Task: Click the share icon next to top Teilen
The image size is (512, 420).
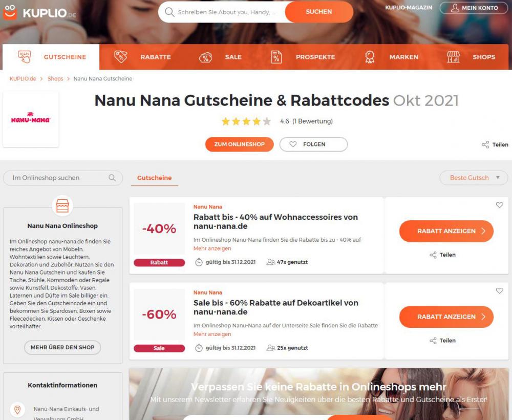Action: (x=485, y=144)
